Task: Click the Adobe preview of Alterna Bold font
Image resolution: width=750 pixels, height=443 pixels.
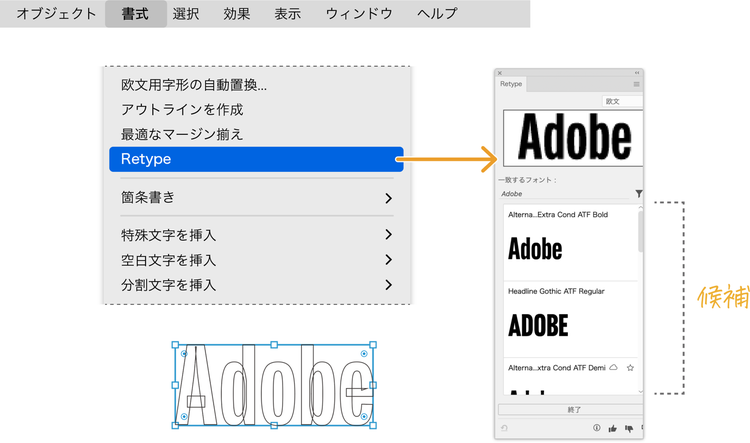Action: tap(535, 249)
